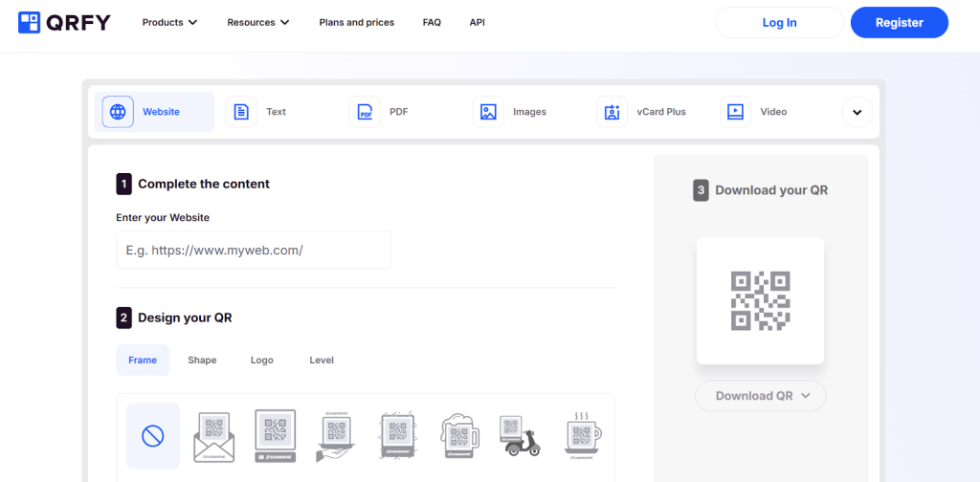Choose the Text QR type icon
Screen dimensions: 980x482
[241, 112]
